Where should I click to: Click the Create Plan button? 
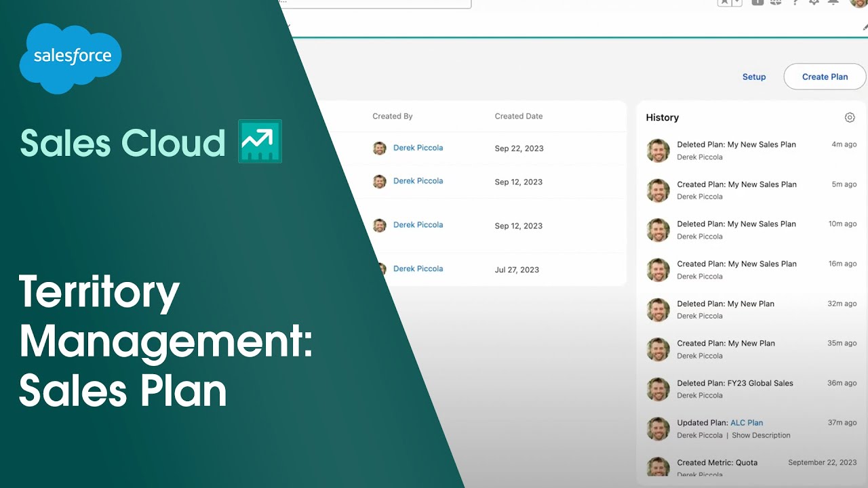click(x=825, y=77)
